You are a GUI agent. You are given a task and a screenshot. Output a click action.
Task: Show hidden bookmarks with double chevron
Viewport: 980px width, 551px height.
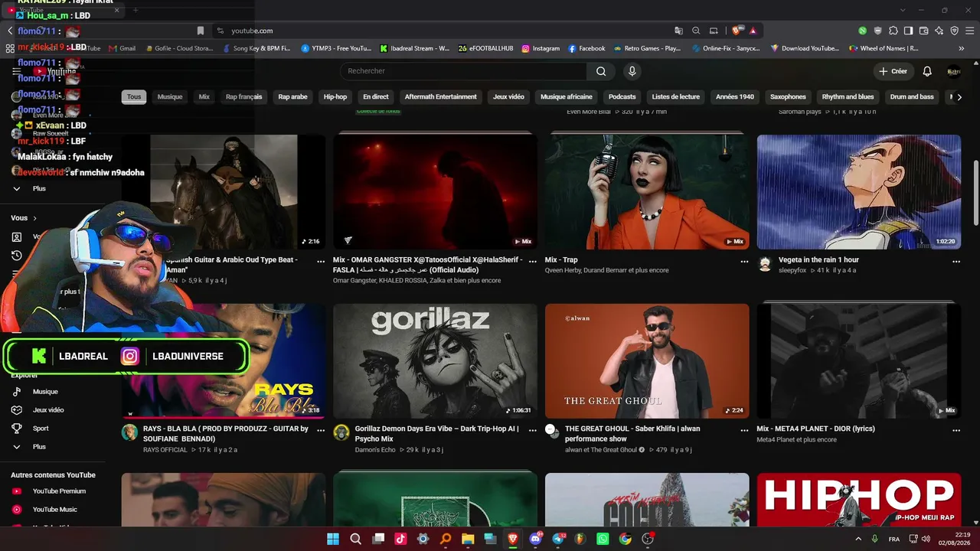pyautogui.click(x=961, y=48)
